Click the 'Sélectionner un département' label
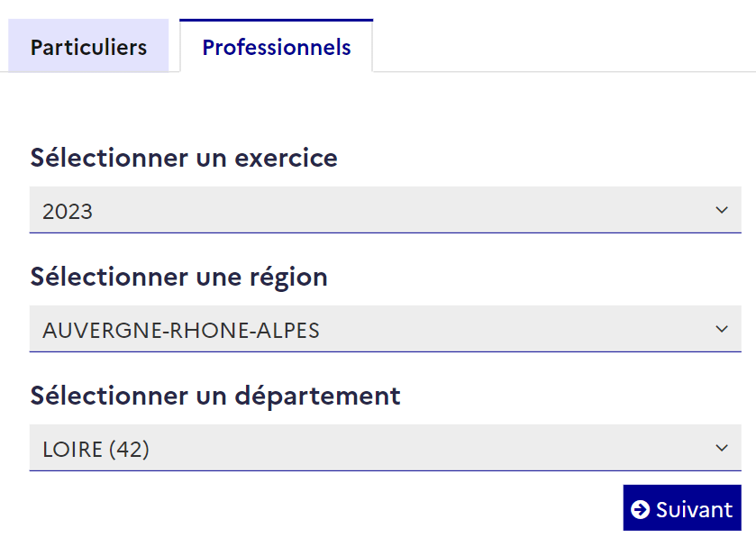756x547 pixels. (x=215, y=397)
